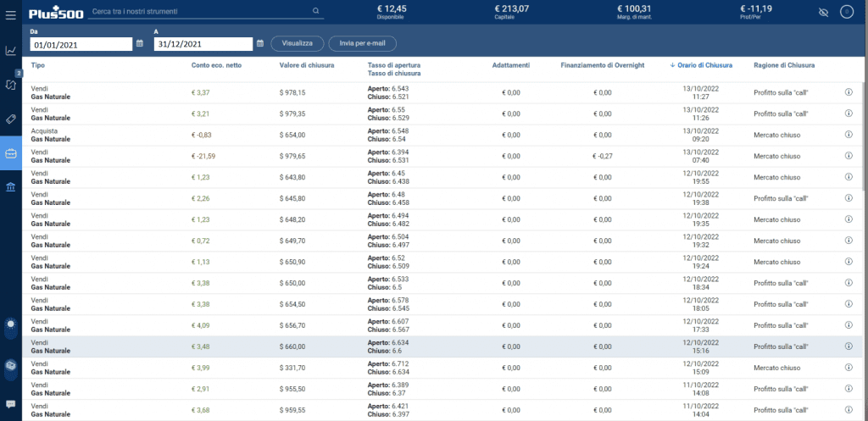This screenshot has height=421, width=868.
Task: Open info icon for 11/10/2022 14:04 trade
Action: (848, 410)
